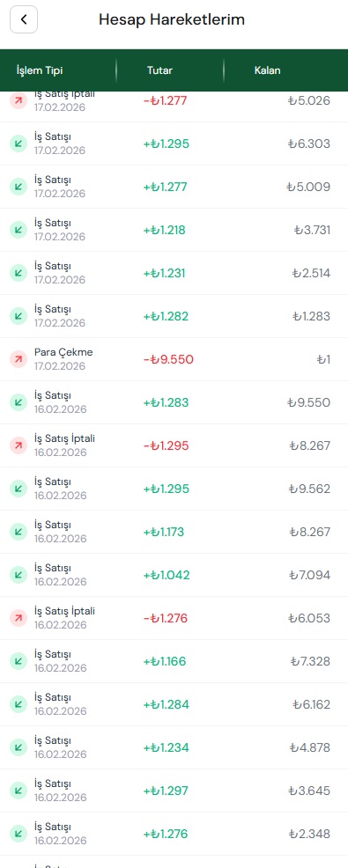Click red arrow icon of the -₺1.276 cancellation
This screenshot has height=868, width=348.
pyautogui.click(x=19, y=618)
